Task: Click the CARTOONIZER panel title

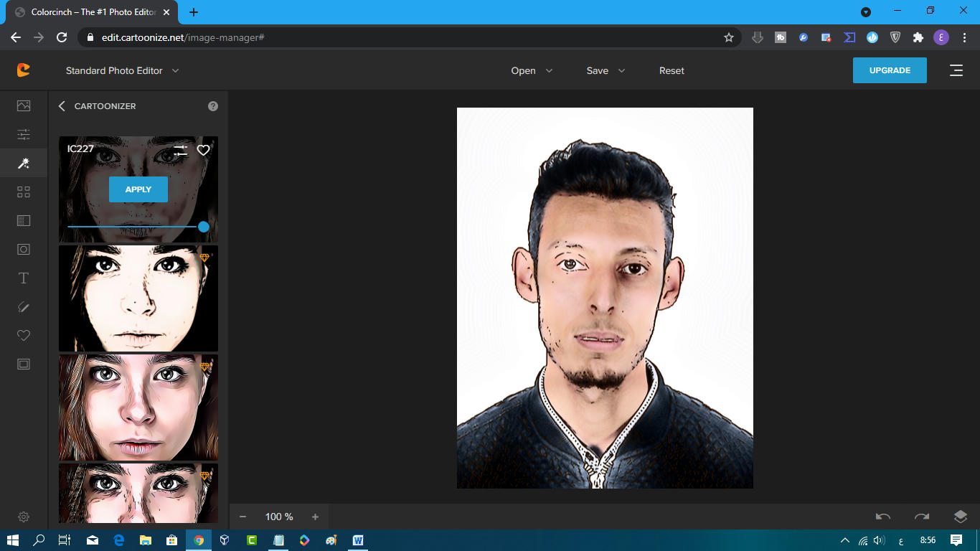Action: tap(105, 106)
